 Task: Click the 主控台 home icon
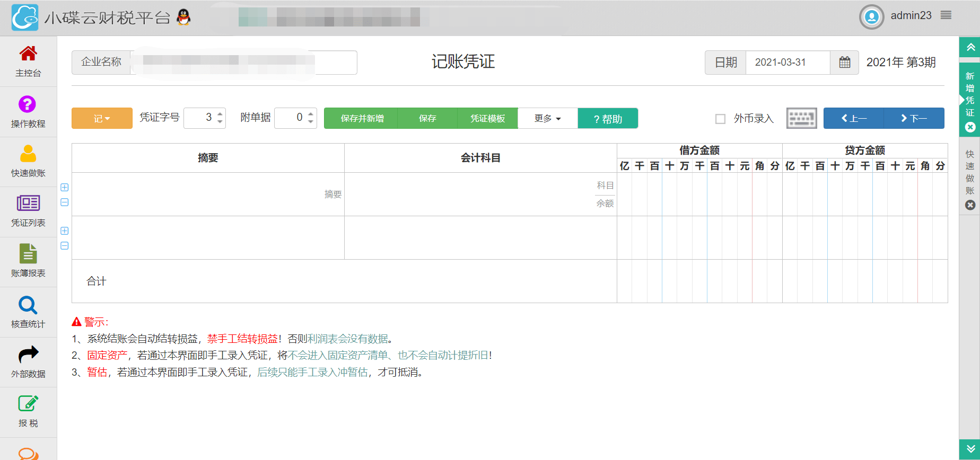(x=28, y=54)
